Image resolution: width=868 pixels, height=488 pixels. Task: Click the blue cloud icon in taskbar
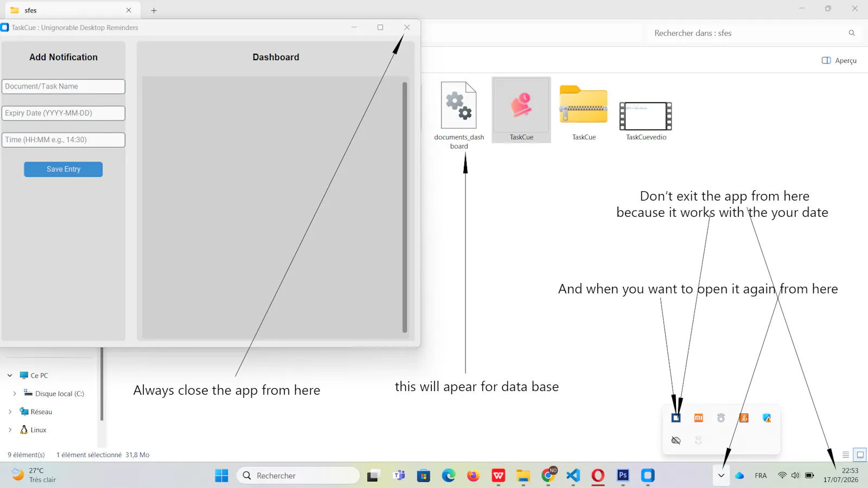coord(739,476)
